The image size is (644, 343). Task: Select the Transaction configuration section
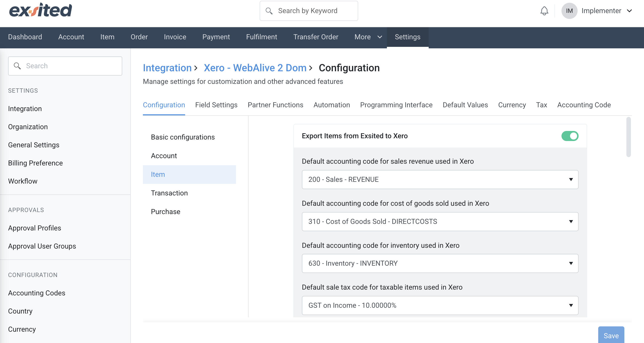[x=189, y=193]
